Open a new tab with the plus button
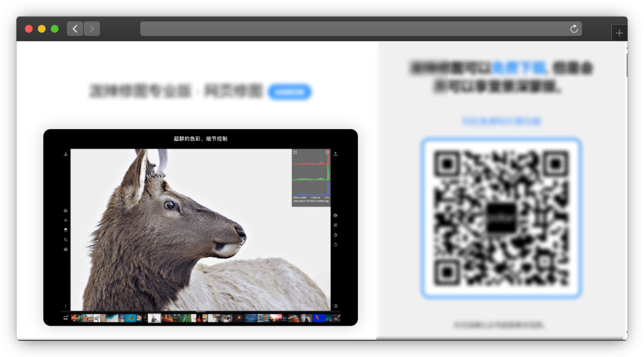The width and height of the screenshot is (644, 357). (619, 33)
